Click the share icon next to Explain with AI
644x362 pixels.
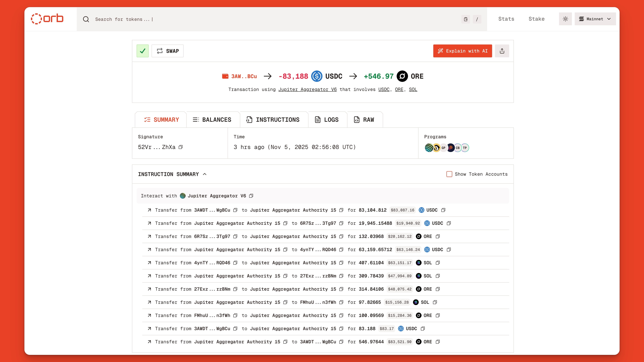(x=502, y=51)
